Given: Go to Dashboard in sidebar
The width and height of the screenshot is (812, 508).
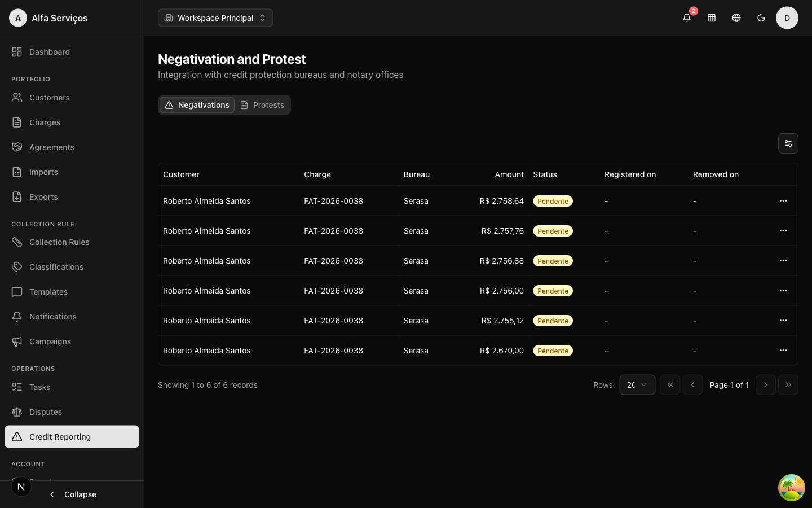Looking at the screenshot, I should tap(72, 52).
